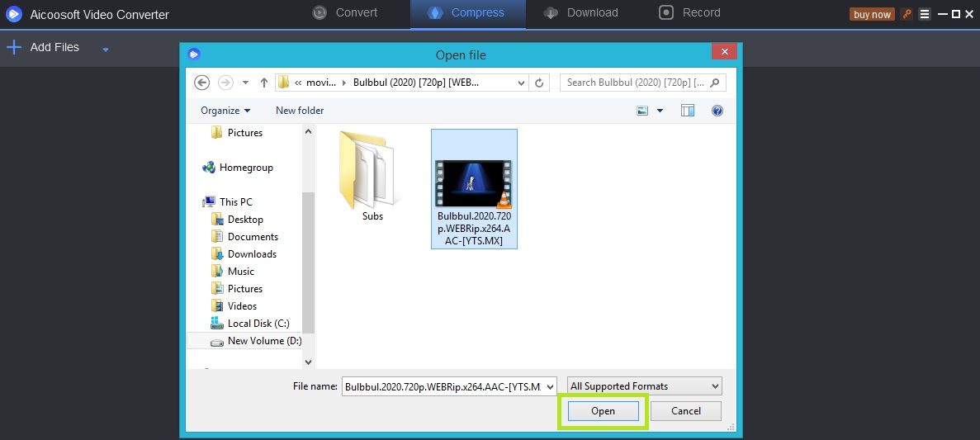
Task: Click the Open button
Action: (604, 411)
